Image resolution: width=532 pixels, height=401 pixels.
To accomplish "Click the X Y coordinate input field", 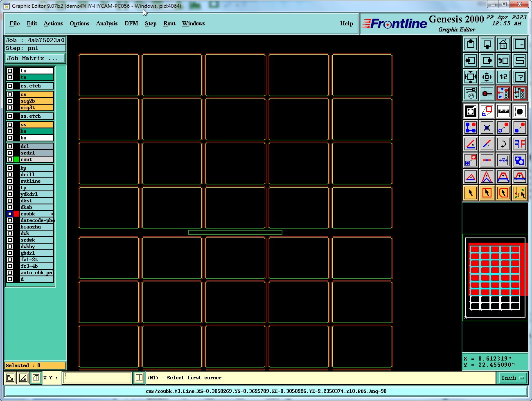I will (97, 378).
